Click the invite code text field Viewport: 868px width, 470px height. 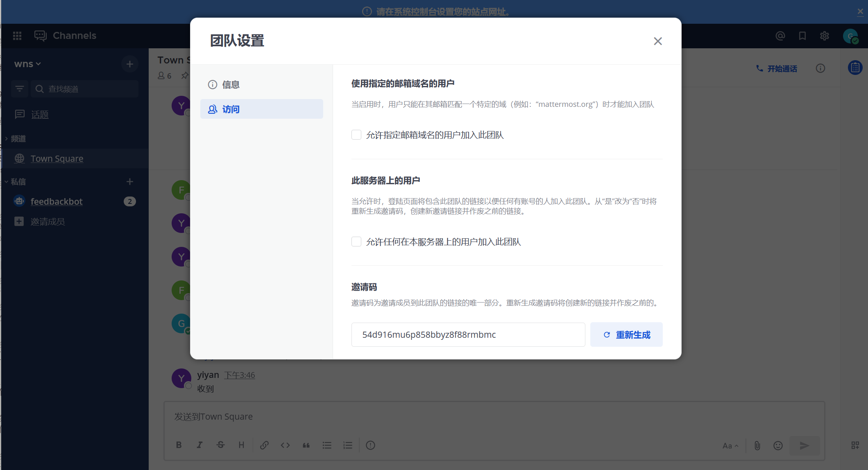(x=468, y=335)
